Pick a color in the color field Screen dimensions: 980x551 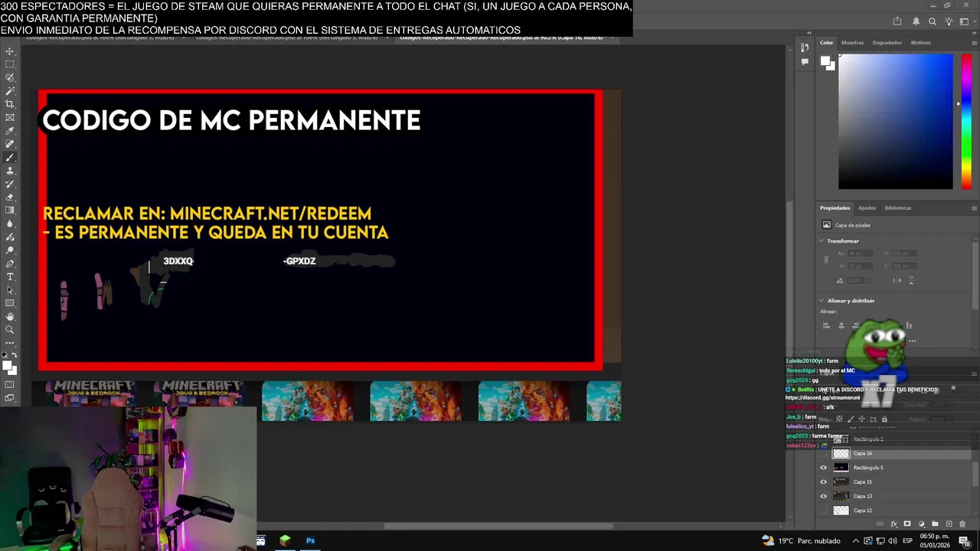tap(896, 122)
